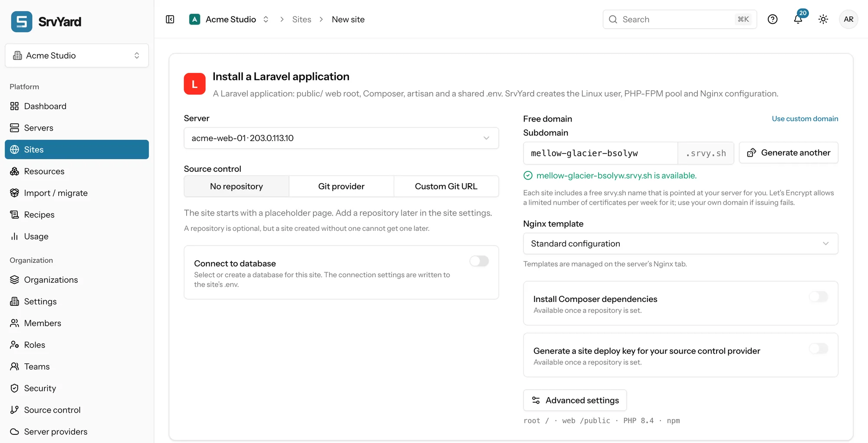Screen dimensions: 868x443
Task: Click the Generate another button
Action: click(789, 153)
